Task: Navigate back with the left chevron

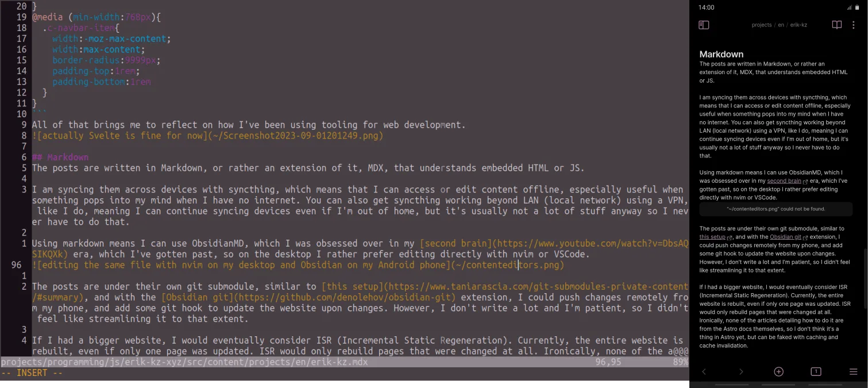Action: 704,371
